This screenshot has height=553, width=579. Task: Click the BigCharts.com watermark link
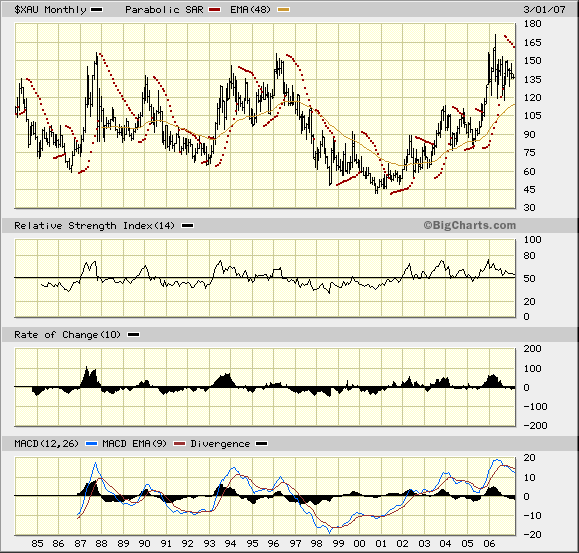pos(470,225)
